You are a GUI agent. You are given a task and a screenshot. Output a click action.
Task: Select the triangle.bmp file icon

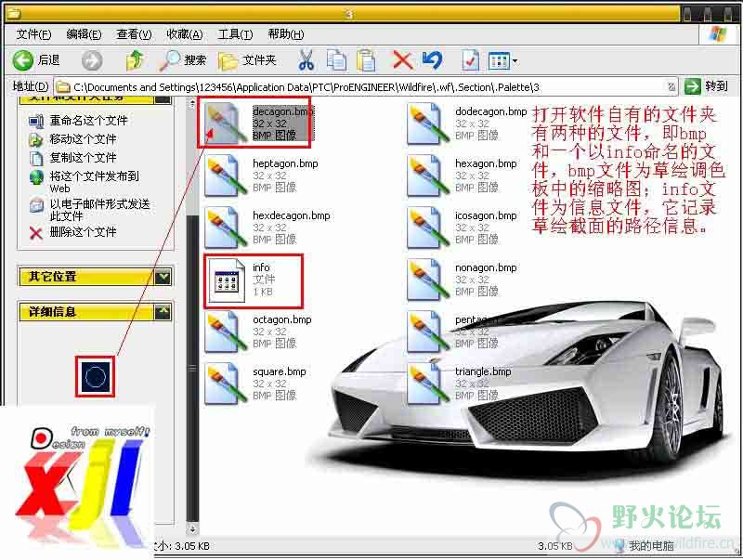click(428, 384)
